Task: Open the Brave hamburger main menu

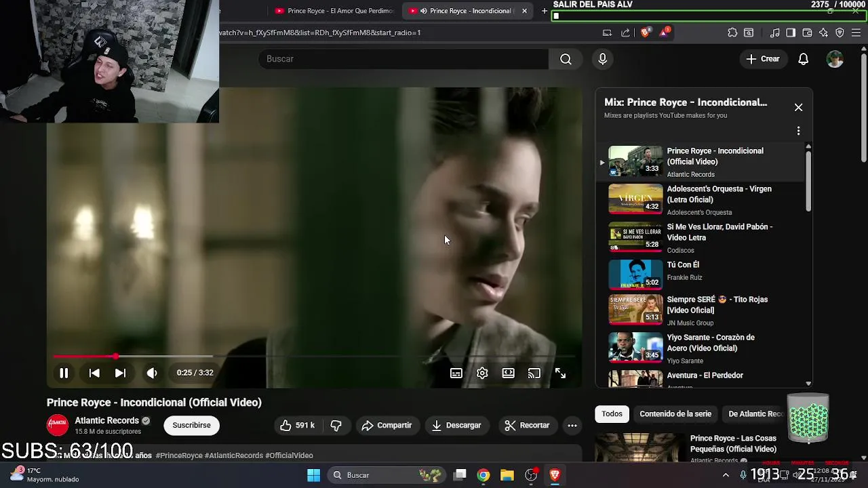Action: click(856, 33)
